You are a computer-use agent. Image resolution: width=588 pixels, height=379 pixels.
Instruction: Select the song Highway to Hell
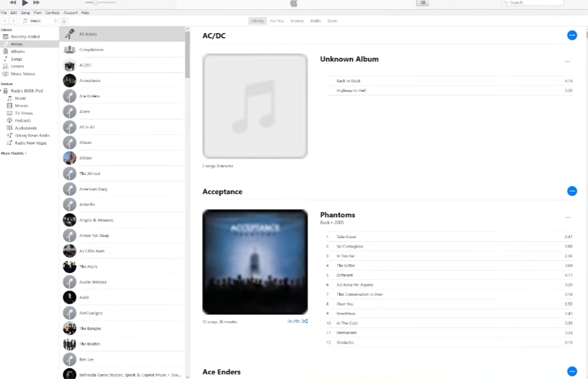pos(450,91)
